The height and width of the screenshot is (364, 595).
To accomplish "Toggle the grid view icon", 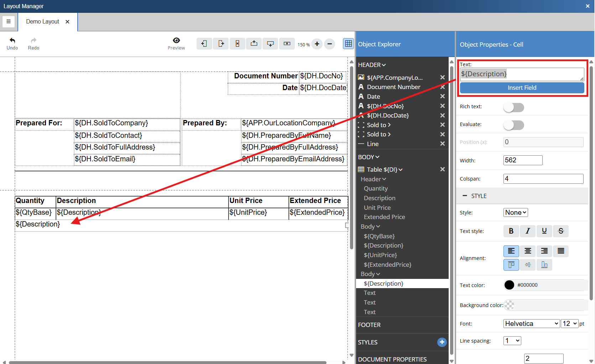I will 348,44.
